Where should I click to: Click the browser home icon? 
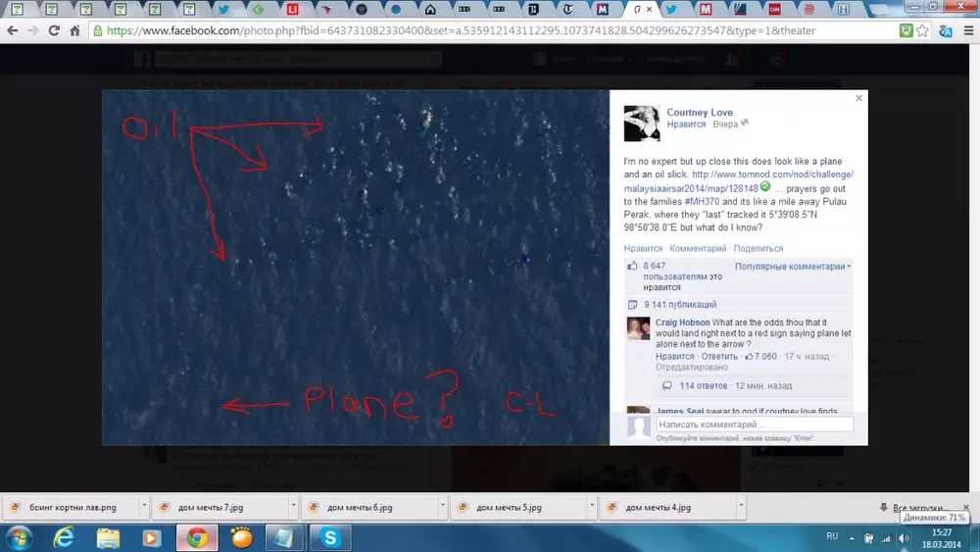pos(74,30)
